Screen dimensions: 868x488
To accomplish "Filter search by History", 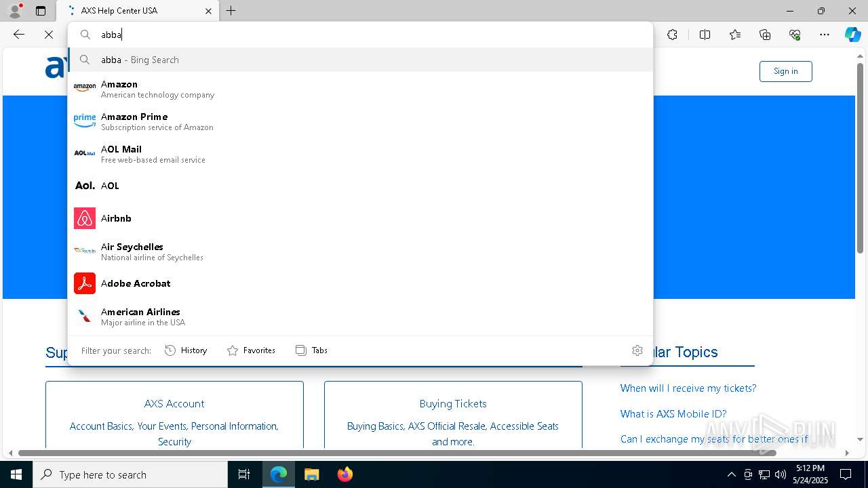I will pos(186,350).
